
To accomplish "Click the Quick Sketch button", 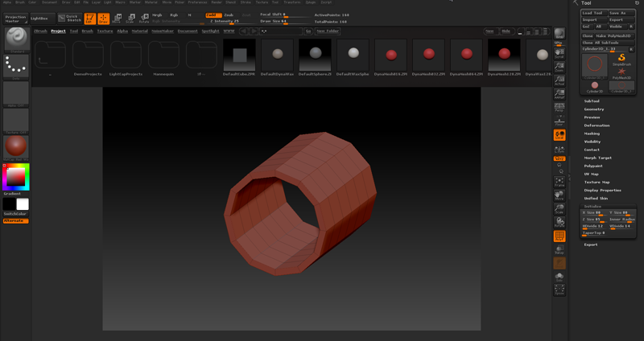I will [x=70, y=17].
